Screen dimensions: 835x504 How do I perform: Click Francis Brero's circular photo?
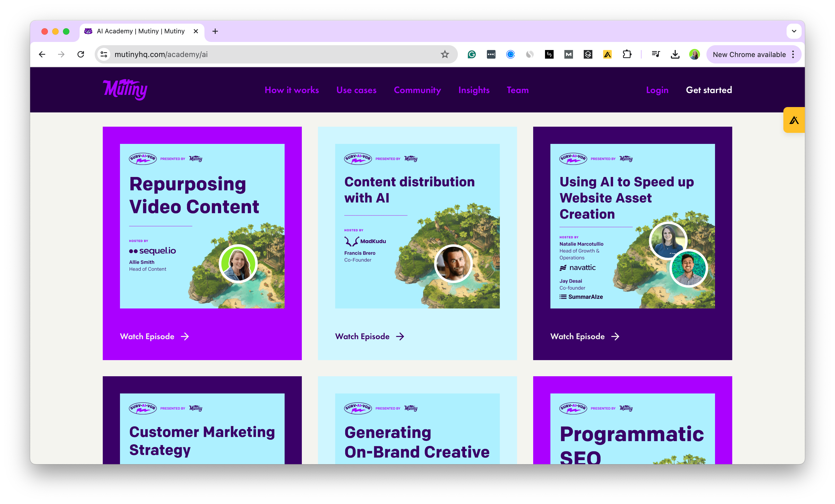(x=453, y=264)
